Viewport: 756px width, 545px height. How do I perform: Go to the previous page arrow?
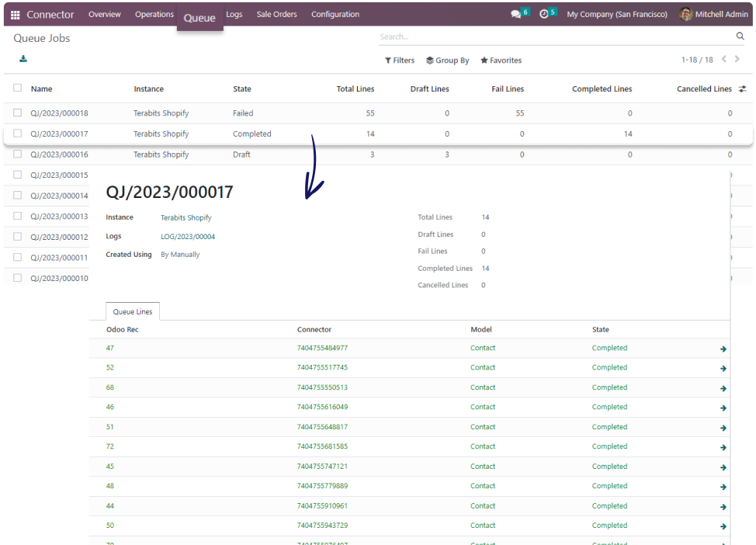[724, 59]
